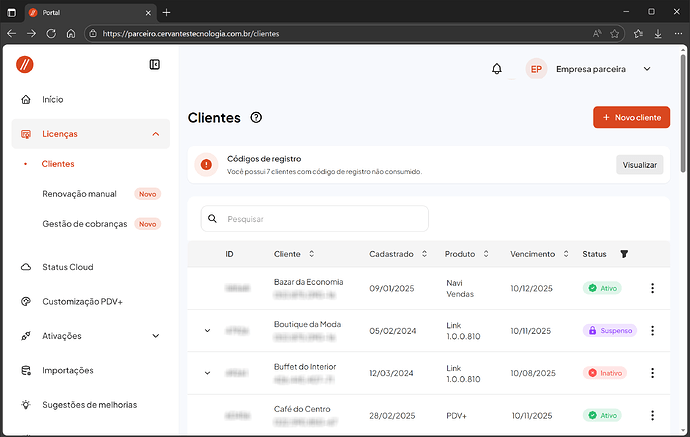The image size is (690, 437).
Task: Expand the Ativações sidebar section
Action: [155, 336]
